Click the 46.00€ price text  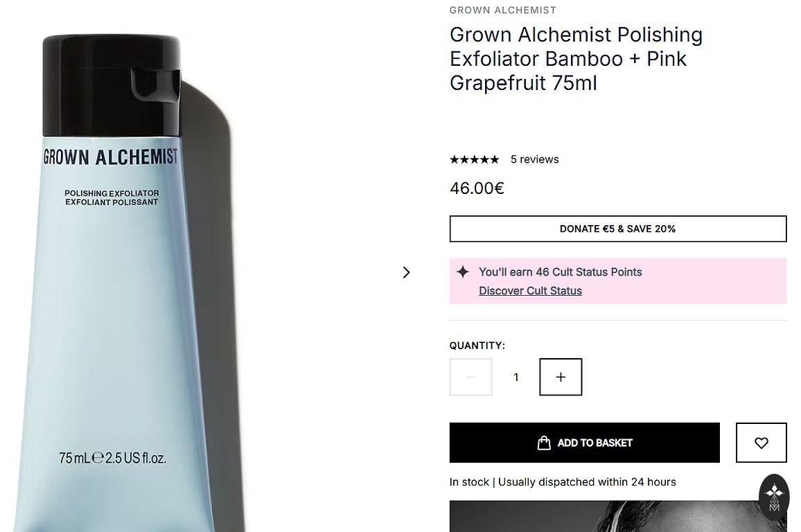coord(477,188)
